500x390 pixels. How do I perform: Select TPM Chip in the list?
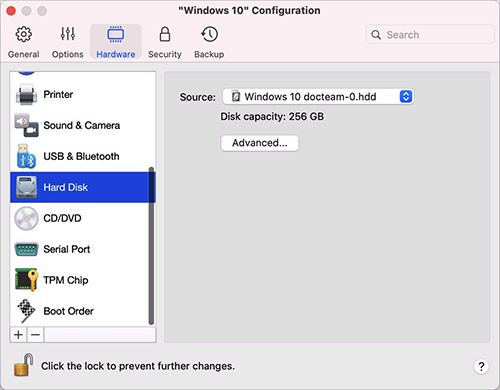pyautogui.click(x=83, y=280)
